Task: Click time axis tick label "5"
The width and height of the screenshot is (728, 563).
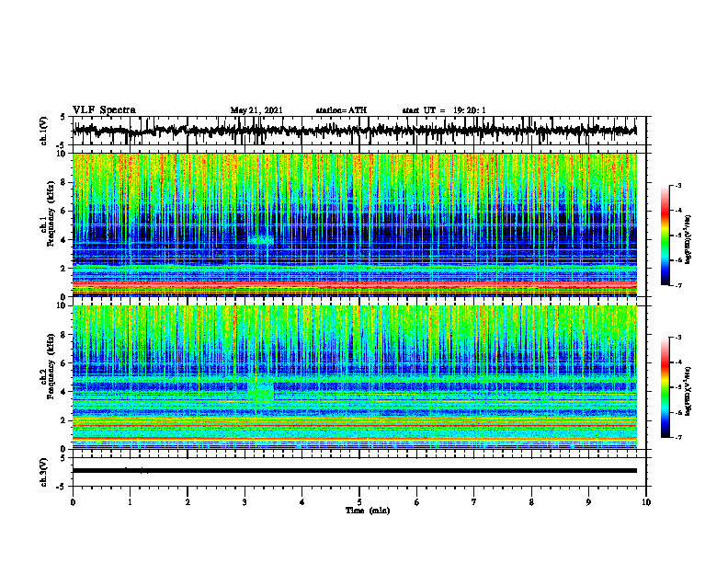Action: pos(359,502)
